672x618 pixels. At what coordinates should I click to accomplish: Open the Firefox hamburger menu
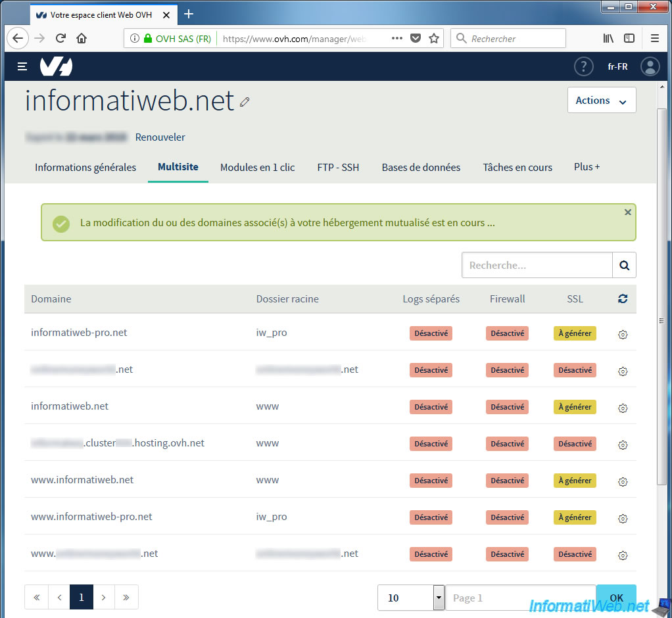point(654,38)
